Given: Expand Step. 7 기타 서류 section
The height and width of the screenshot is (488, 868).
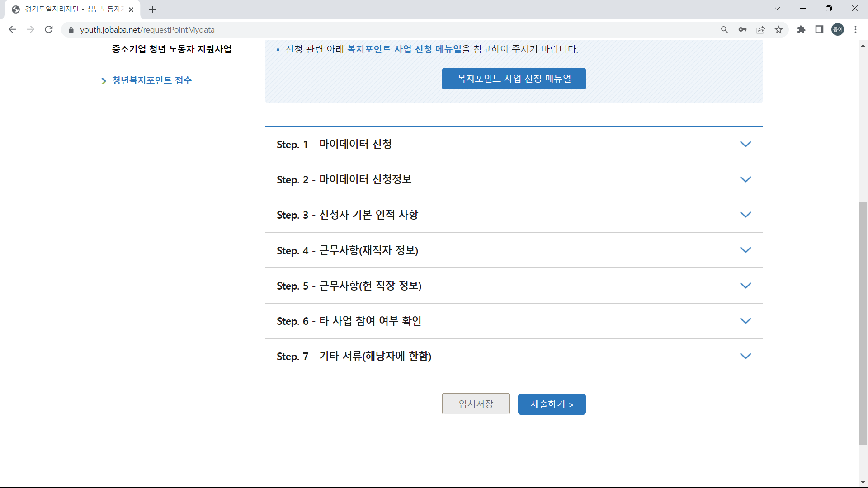Looking at the screenshot, I should tap(514, 356).
